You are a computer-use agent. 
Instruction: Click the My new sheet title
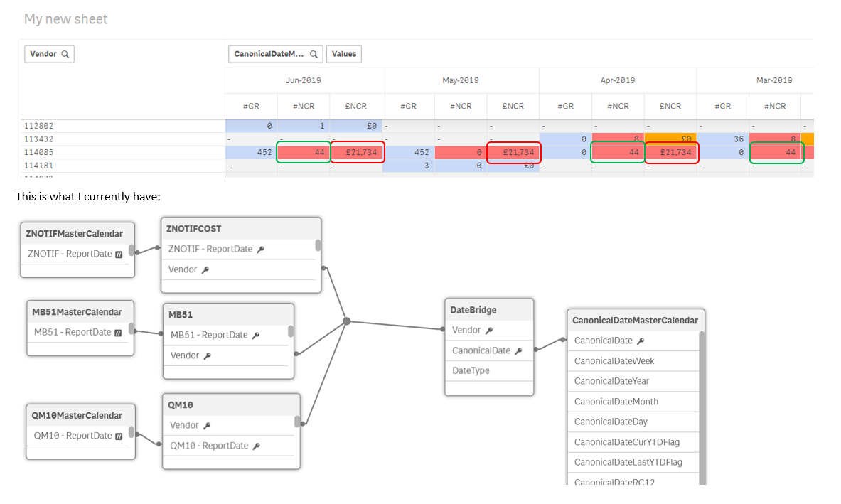coord(65,19)
